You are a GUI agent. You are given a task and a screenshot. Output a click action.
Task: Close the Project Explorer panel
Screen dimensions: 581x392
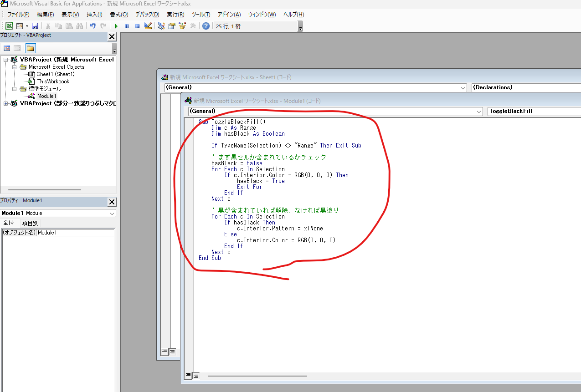tap(112, 37)
